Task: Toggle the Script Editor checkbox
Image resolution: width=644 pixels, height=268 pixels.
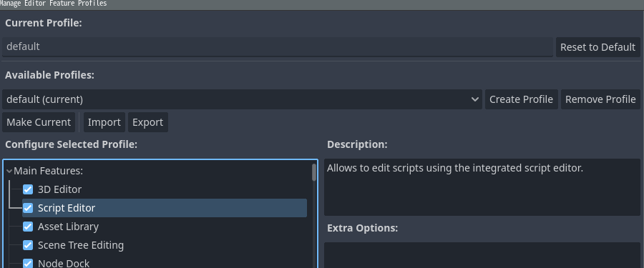Action: (x=27, y=208)
